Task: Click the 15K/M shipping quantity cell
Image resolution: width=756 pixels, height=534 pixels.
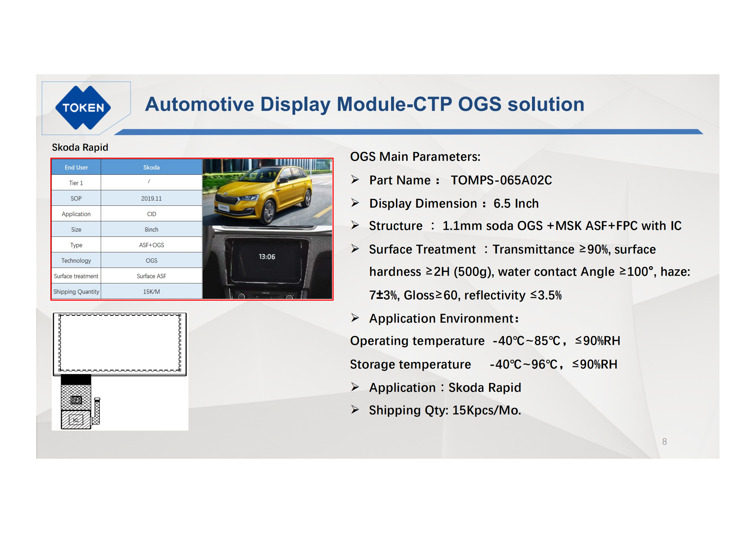Action: [x=151, y=291]
